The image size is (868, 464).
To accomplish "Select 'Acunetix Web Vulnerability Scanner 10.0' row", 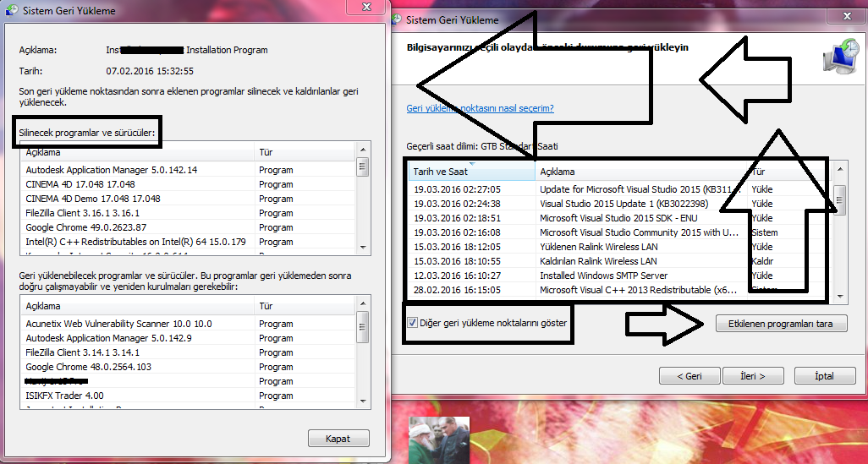I will (188, 324).
